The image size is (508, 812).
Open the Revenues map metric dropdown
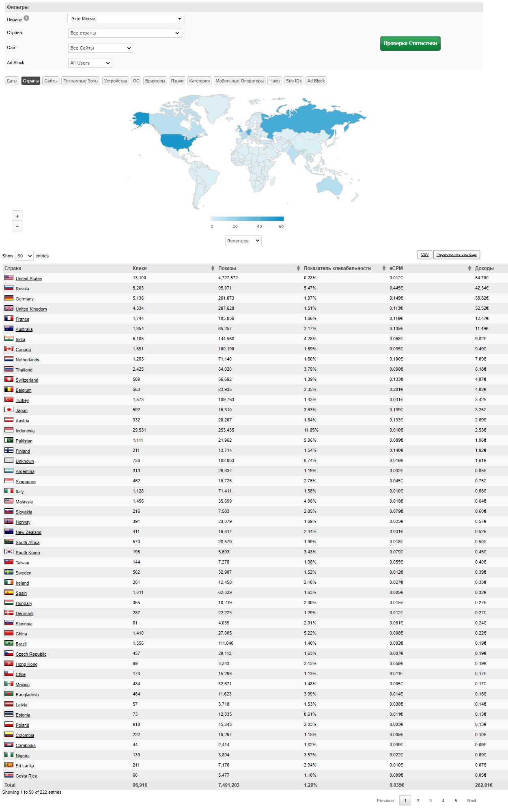coord(243,241)
